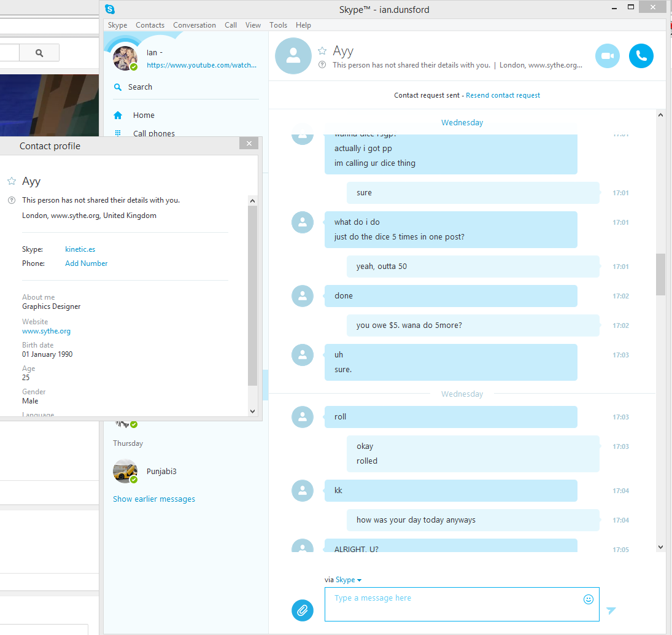This screenshot has width=672, height=635.
Task: Open the Contacts menu
Action: 150,25
